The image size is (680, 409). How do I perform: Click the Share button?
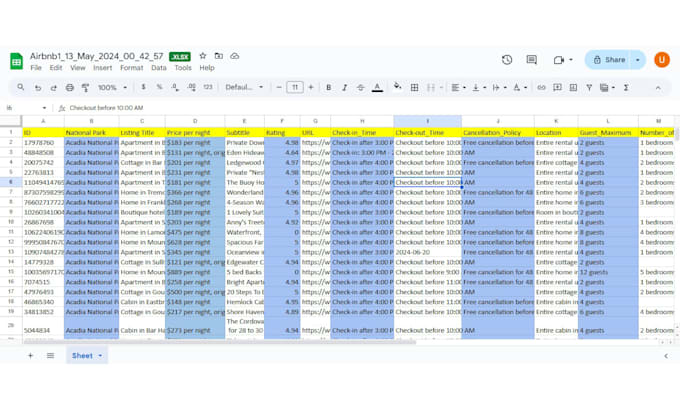[x=609, y=60]
